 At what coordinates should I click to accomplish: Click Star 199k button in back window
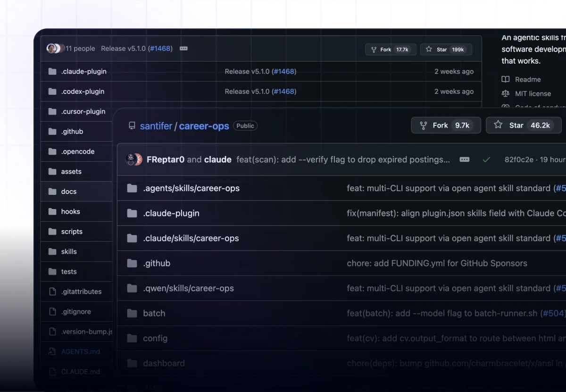tap(446, 50)
